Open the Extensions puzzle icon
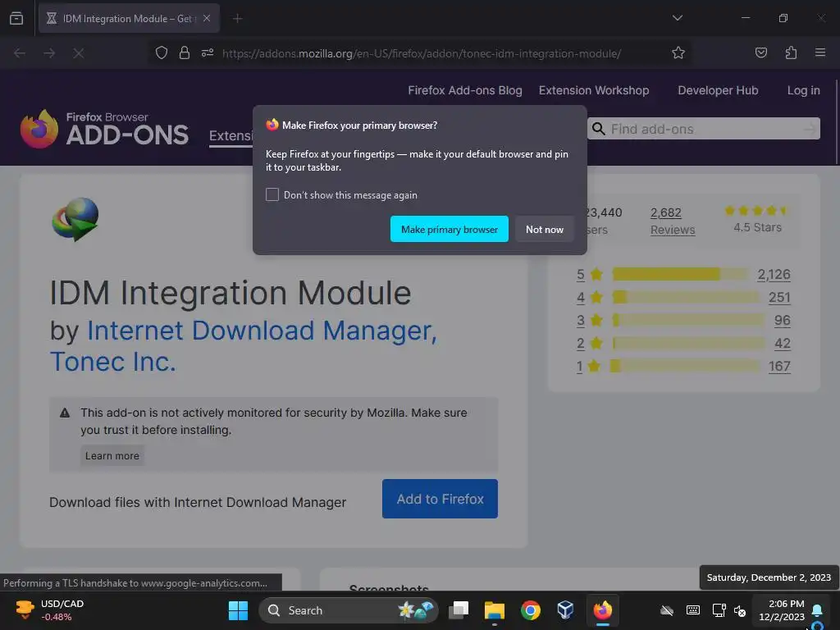The height and width of the screenshot is (630, 840). (791, 53)
